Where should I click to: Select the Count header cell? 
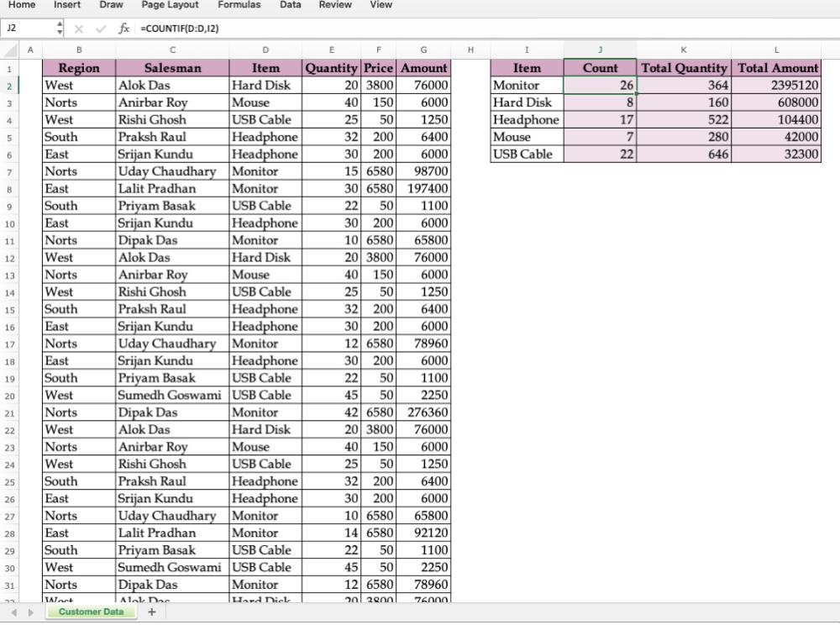[x=600, y=68]
